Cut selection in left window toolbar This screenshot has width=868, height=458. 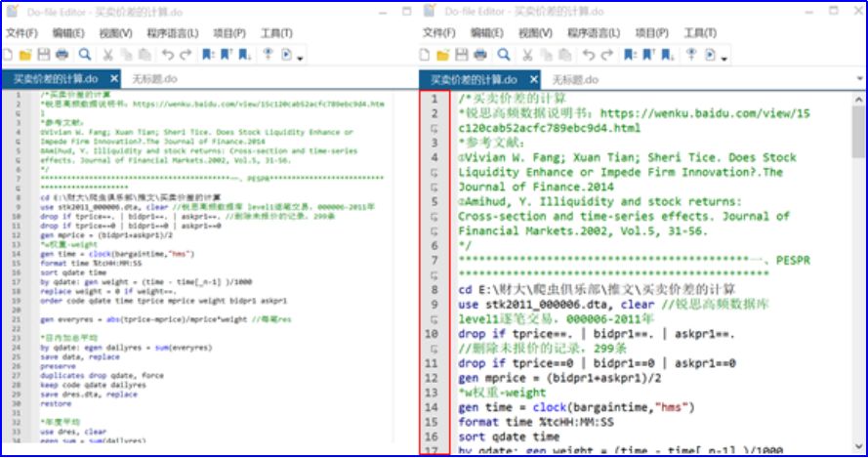tap(108, 55)
